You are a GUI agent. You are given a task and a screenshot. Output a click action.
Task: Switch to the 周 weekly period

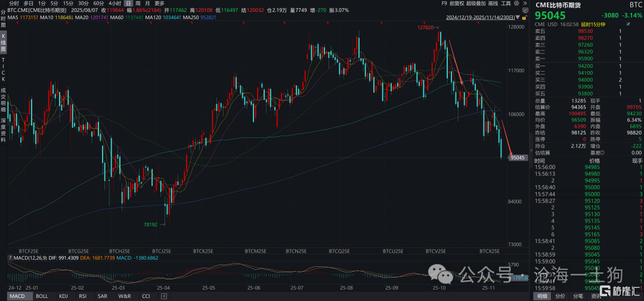pos(138,3)
